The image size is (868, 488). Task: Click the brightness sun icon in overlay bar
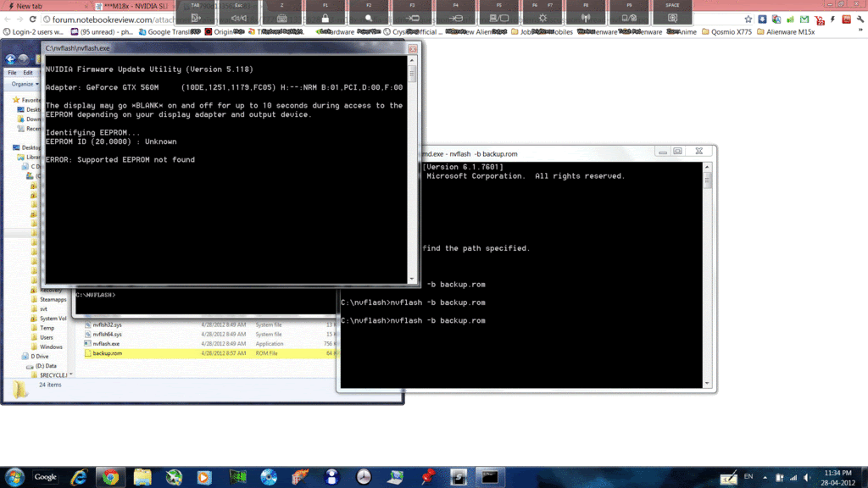coord(542,18)
